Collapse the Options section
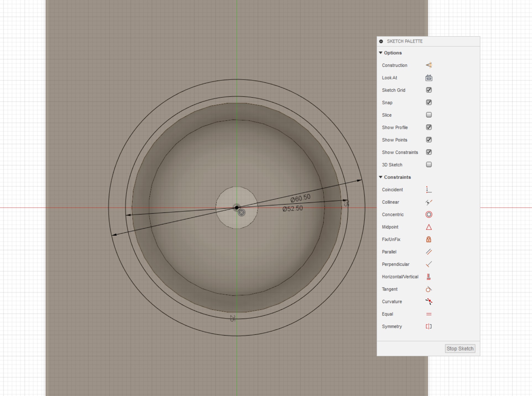This screenshot has height=396, width=532. (x=381, y=53)
